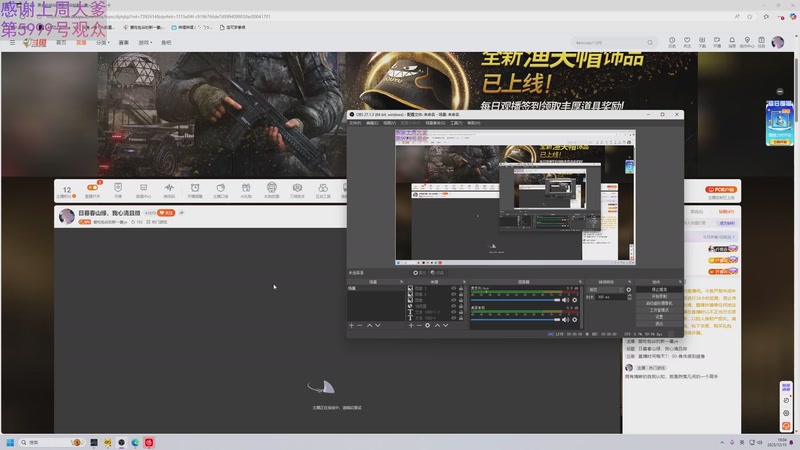Open the heart follow list icon
The height and width of the screenshot is (450, 800).
tap(687, 40)
